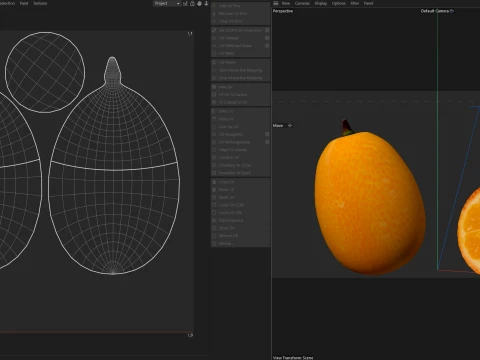Select the Restore UV command
Image resolution: width=480 pixels, height=360 pixels.
[240, 235]
